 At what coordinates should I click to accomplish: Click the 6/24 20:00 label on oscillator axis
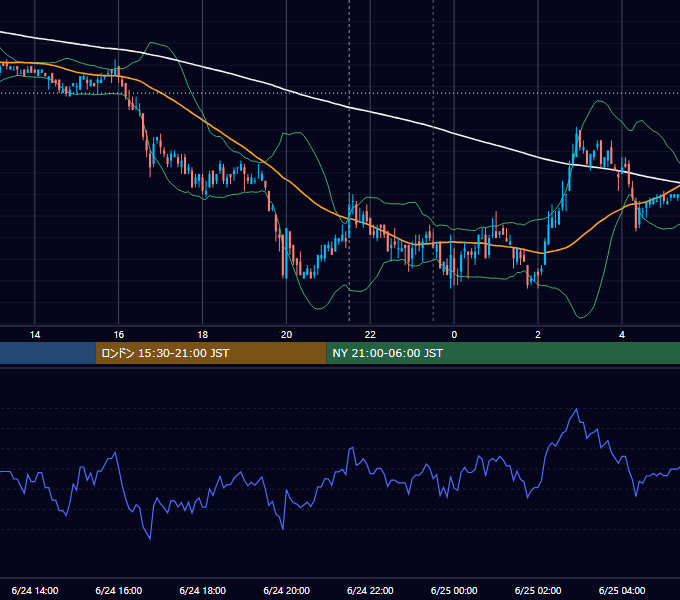point(286,590)
